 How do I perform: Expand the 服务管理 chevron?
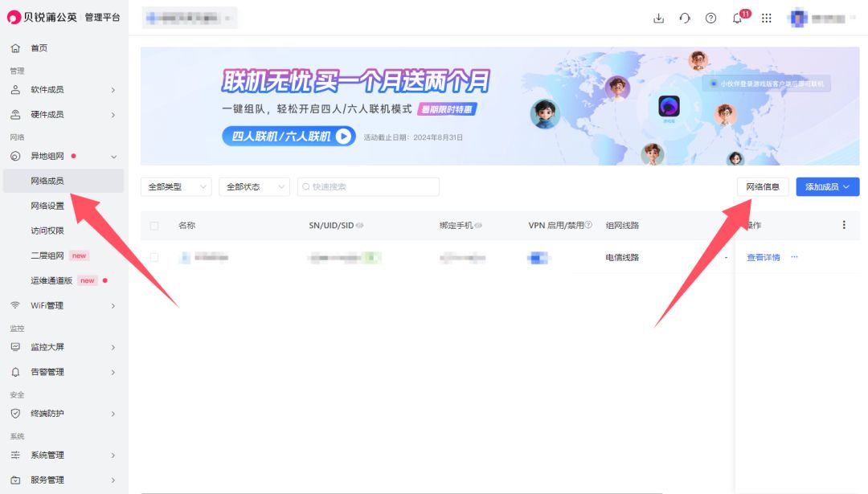click(x=113, y=480)
